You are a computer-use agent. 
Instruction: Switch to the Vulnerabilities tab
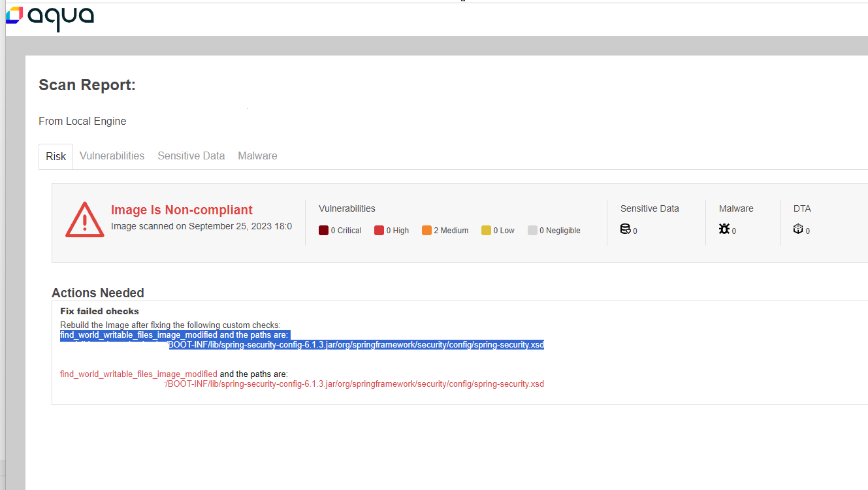point(112,156)
